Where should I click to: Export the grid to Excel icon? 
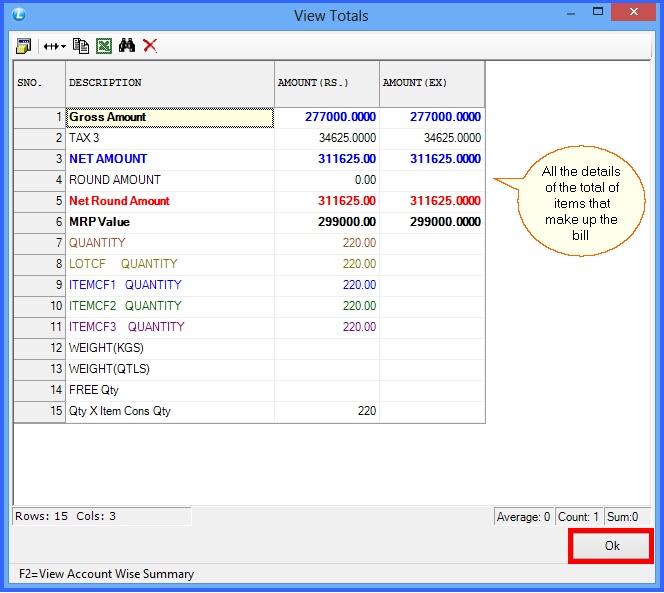[104, 46]
